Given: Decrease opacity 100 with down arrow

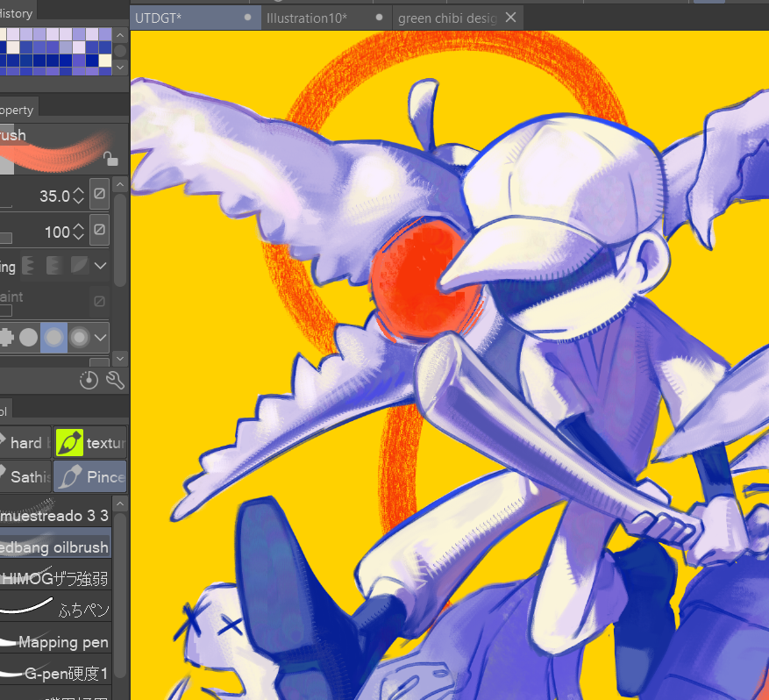Looking at the screenshot, I should click(78, 235).
